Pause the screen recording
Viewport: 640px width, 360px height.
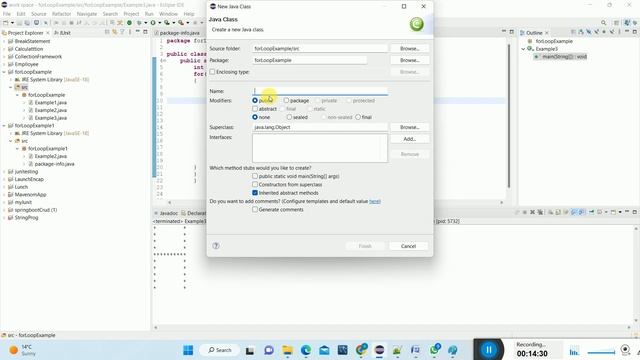(489, 350)
